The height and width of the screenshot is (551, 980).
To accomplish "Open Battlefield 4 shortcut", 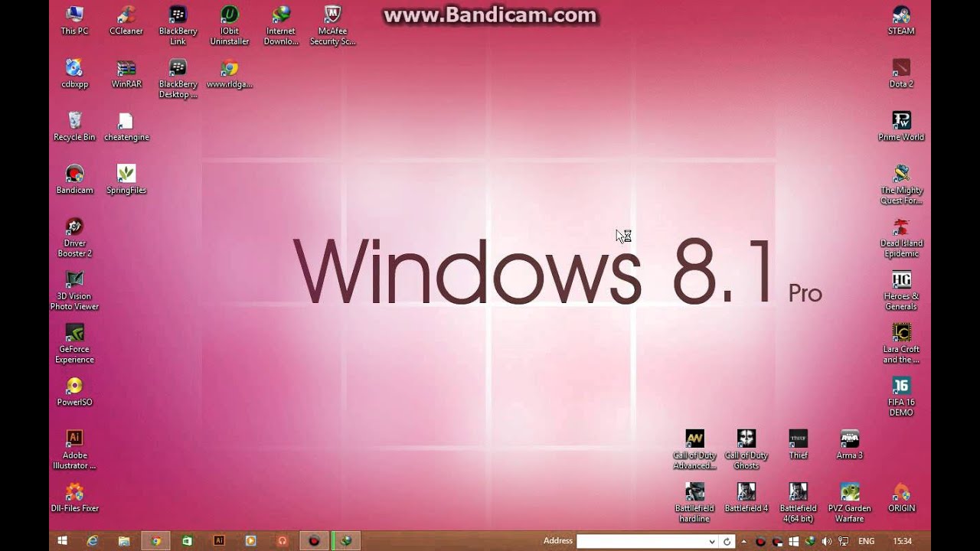I will point(746,497).
